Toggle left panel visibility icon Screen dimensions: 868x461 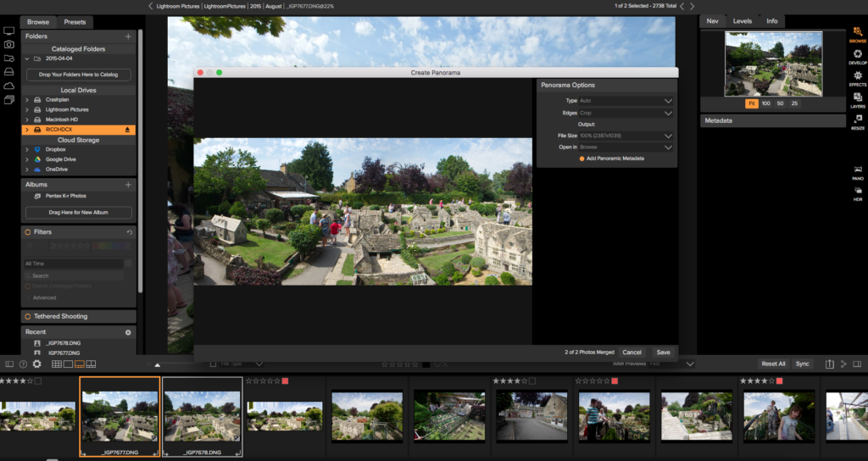(9, 364)
